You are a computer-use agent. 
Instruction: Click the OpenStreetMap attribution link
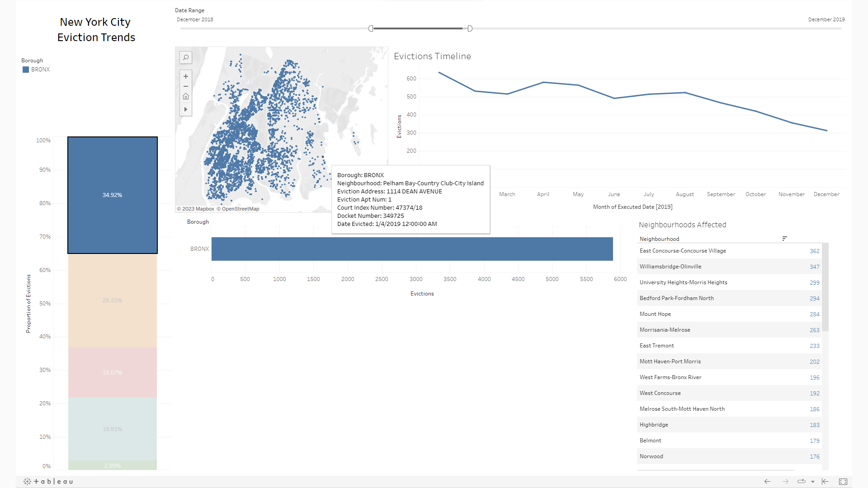(x=240, y=209)
